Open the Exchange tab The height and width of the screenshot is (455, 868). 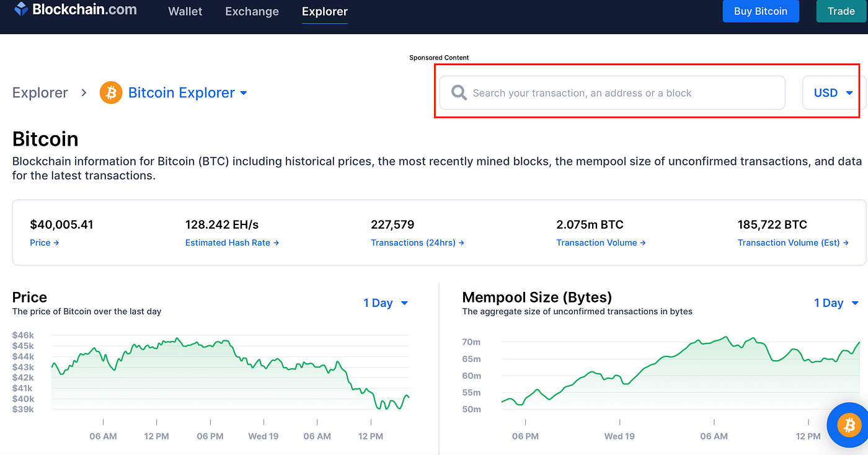pos(252,11)
